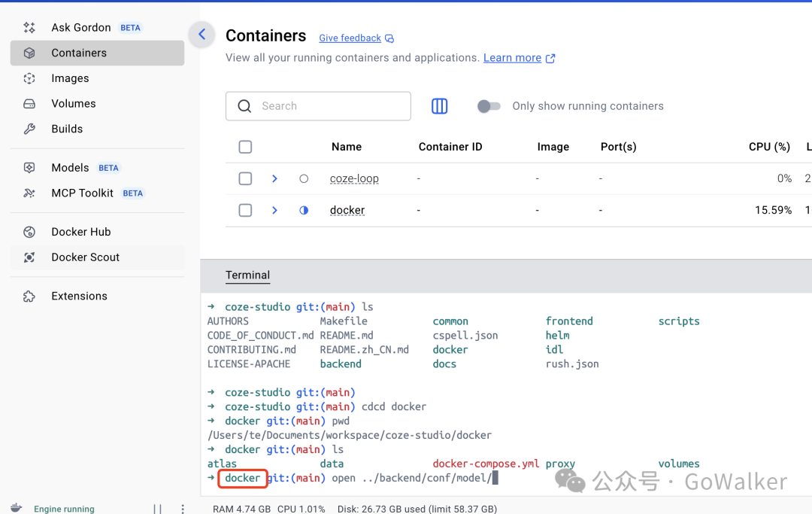Click the external-link icon beside Learn more
The width and height of the screenshot is (812, 514).
click(550, 58)
